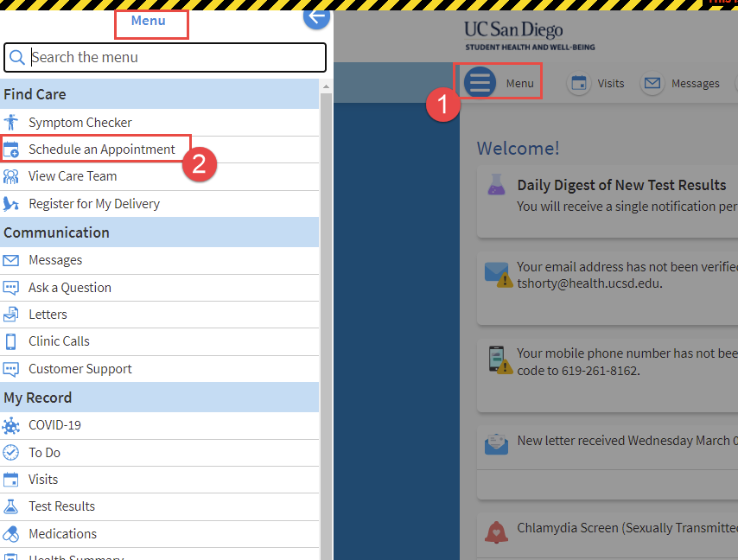This screenshot has height=560, width=738.
Task: Click the Visits label in the top toolbar
Action: 610,83
